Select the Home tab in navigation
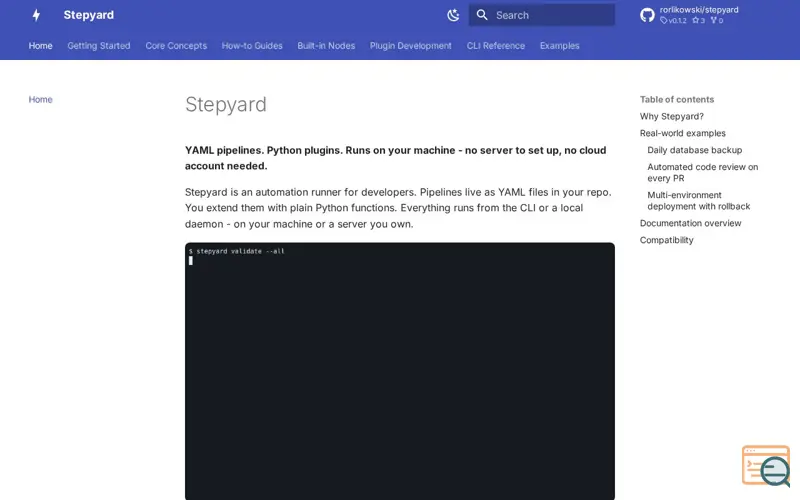The width and height of the screenshot is (800, 500). coord(40,46)
